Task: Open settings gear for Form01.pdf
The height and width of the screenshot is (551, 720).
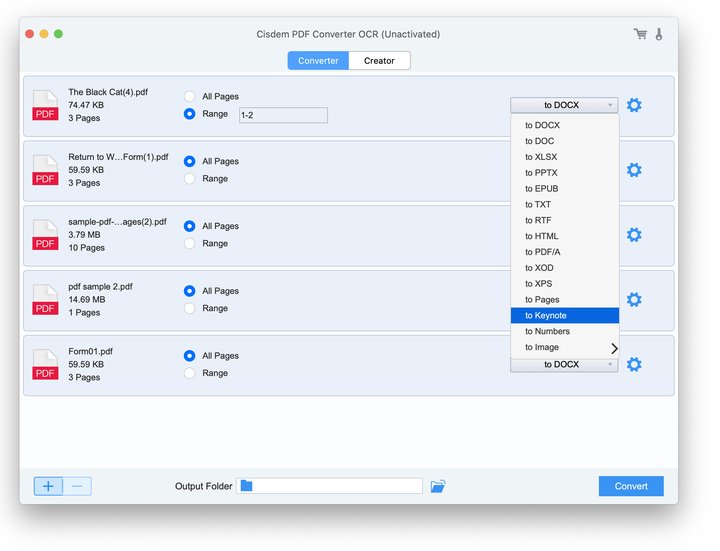Action: point(634,365)
